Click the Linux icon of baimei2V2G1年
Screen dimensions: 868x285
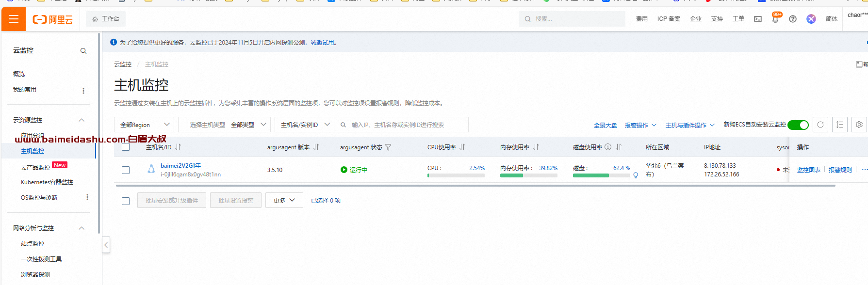click(x=151, y=169)
